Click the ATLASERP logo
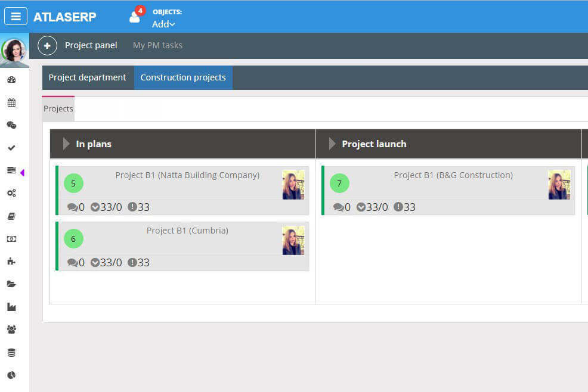588x392 pixels. 65,17
